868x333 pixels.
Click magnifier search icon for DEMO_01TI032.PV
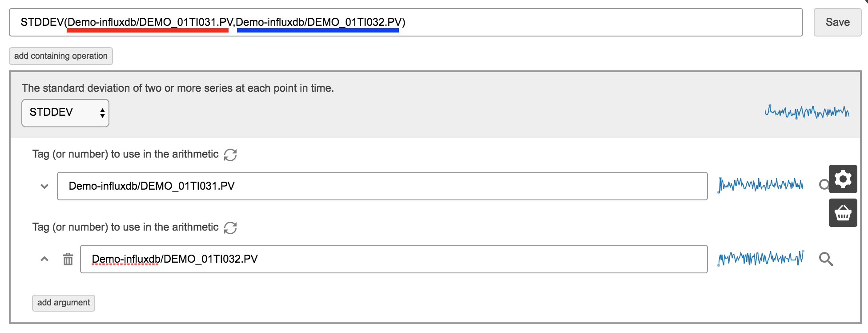pos(826,259)
